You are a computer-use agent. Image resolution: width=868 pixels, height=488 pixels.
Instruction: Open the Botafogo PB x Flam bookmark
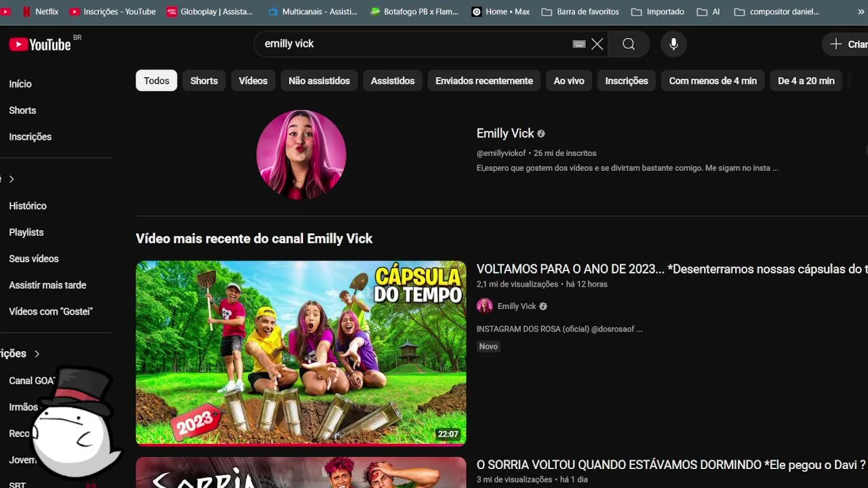pos(414,12)
